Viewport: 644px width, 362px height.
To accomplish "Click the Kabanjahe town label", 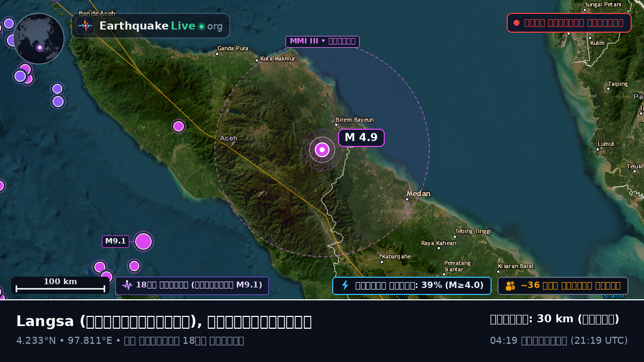I will pos(396,256).
